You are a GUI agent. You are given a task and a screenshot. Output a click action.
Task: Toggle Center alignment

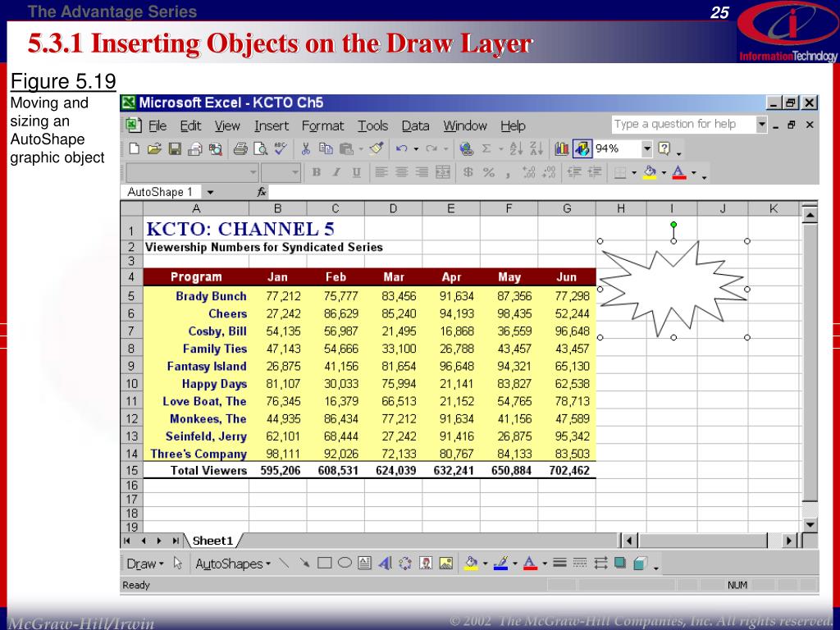(401, 172)
